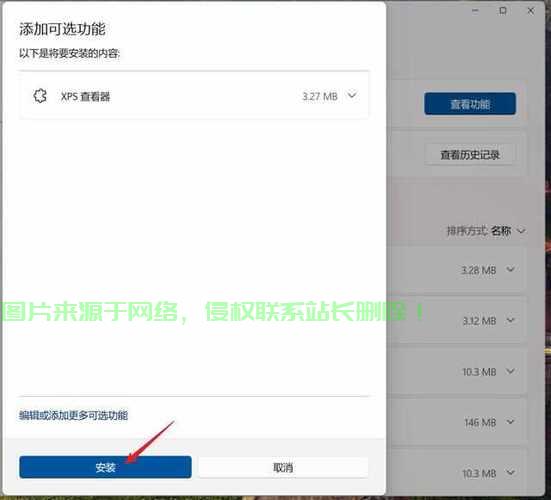Click the 查看历史记录 button in the background window
The image size is (551, 500).
[x=470, y=155]
